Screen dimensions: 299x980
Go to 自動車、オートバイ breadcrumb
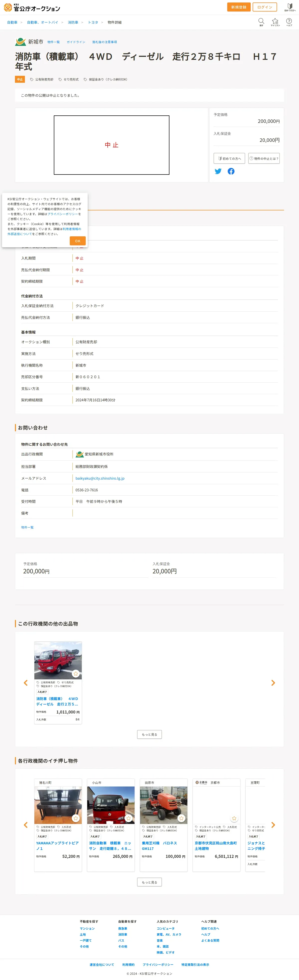[x=43, y=22]
